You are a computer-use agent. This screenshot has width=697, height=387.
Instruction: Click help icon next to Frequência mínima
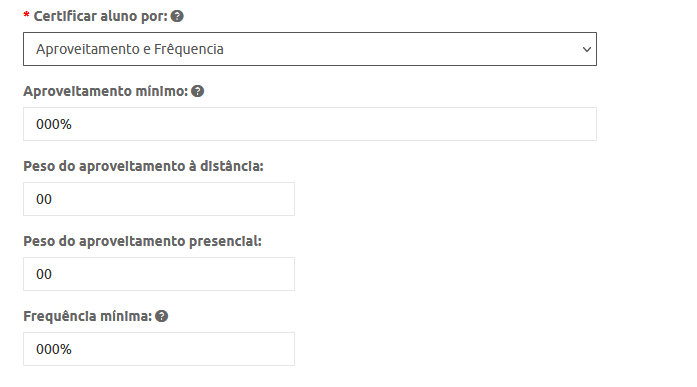click(x=161, y=316)
